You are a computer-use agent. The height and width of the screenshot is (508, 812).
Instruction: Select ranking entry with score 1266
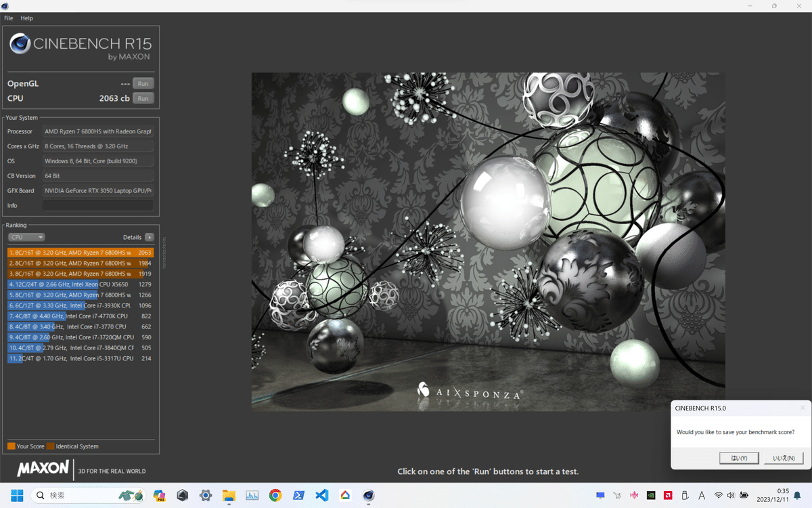pos(81,295)
